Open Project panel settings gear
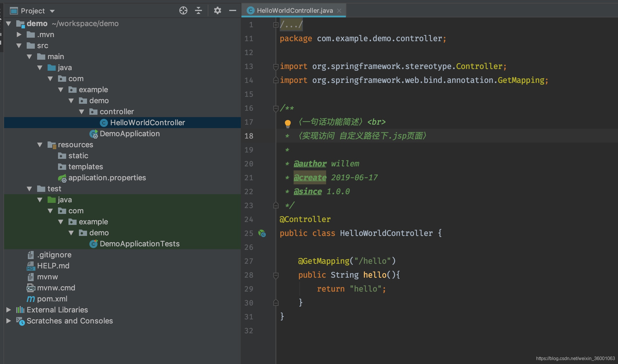The image size is (618, 364). 218,11
